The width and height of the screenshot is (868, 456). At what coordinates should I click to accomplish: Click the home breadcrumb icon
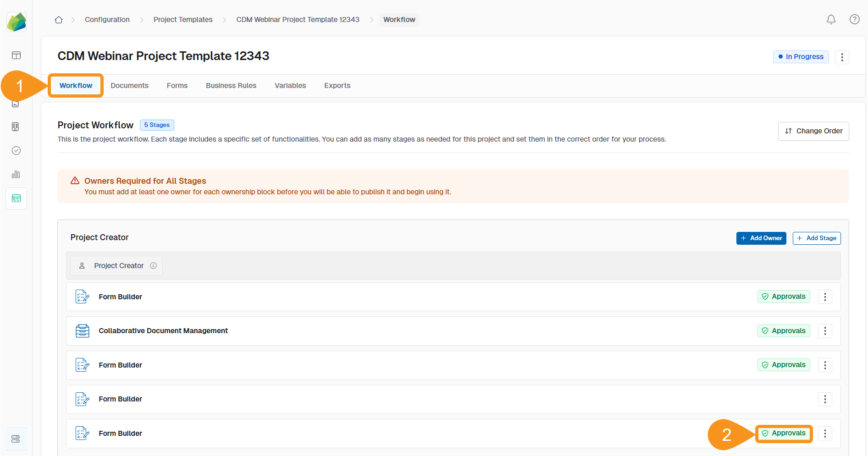point(58,19)
